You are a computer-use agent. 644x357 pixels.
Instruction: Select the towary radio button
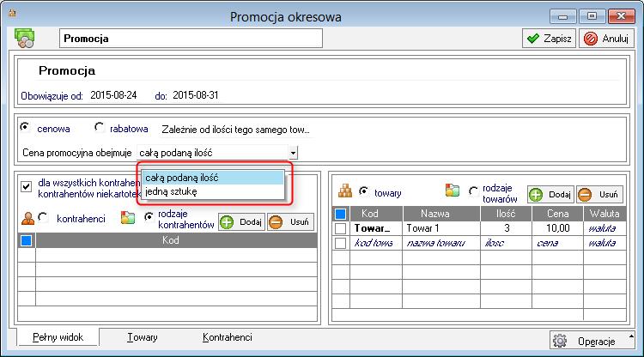pyautogui.click(x=363, y=191)
